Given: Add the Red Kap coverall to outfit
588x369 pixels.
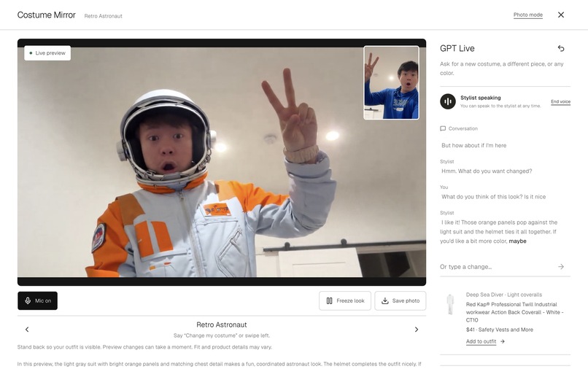Looking at the screenshot, I should [481, 341].
